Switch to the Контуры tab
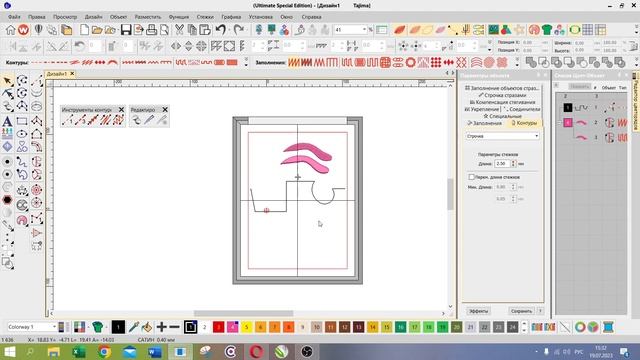 (524, 123)
